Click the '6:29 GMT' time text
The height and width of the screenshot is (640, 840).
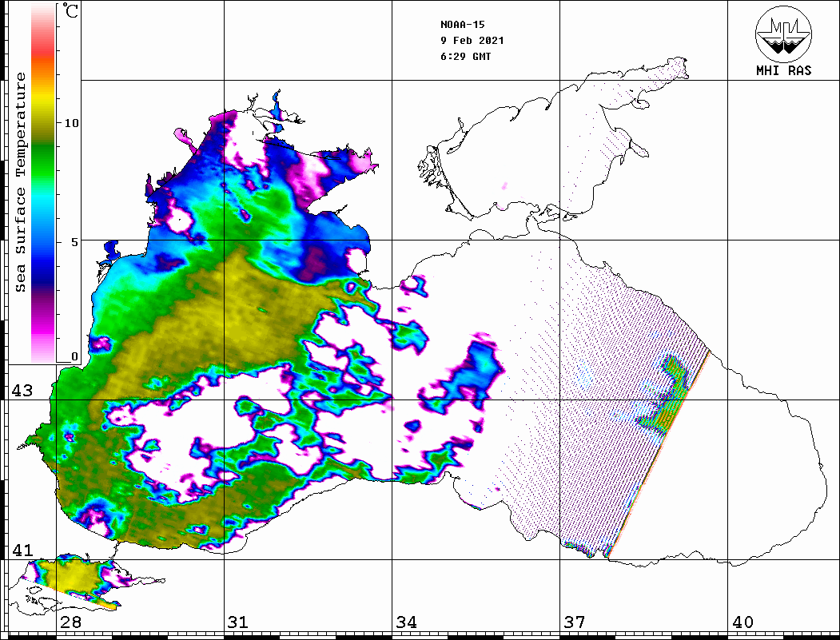pyautogui.click(x=465, y=57)
